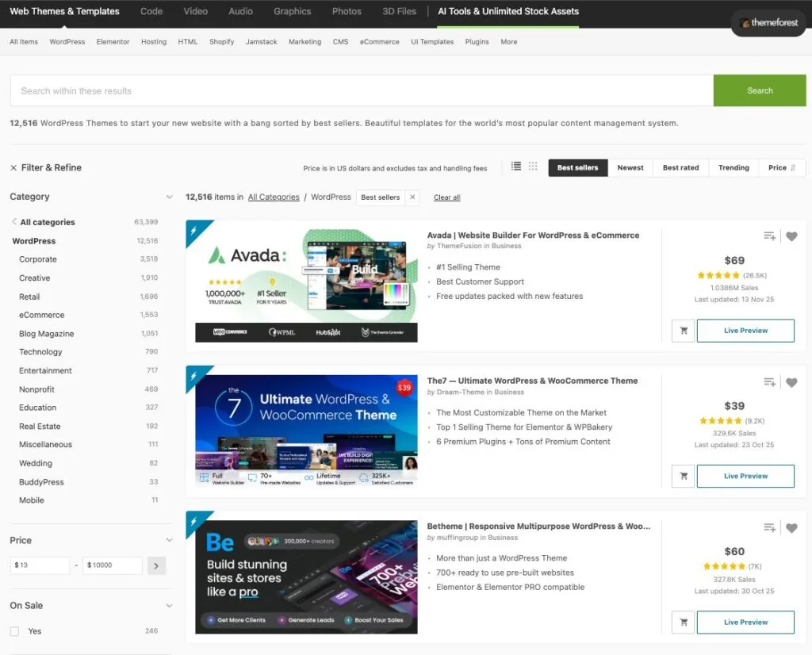Open the Graphics menu

[292, 11]
